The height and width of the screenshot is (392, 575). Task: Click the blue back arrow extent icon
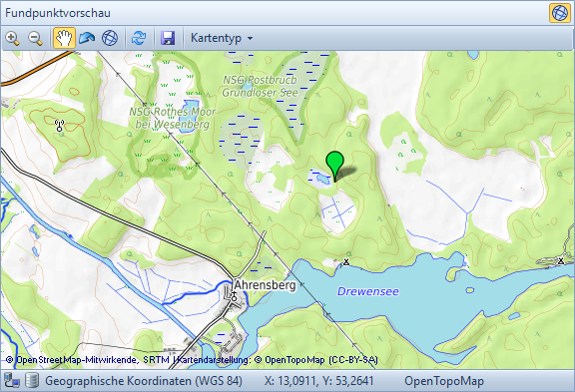pyautogui.click(x=87, y=38)
